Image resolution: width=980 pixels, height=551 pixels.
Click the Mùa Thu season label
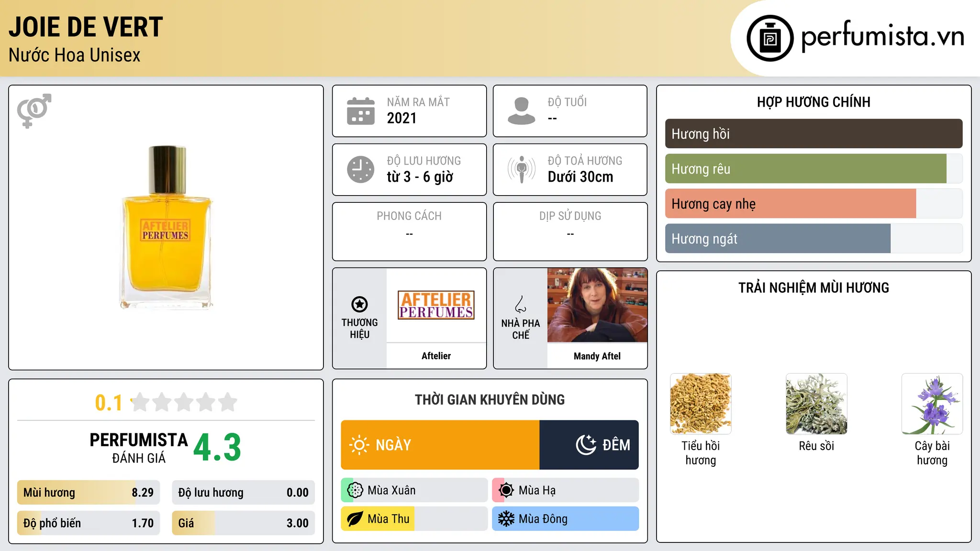point(389,519)
